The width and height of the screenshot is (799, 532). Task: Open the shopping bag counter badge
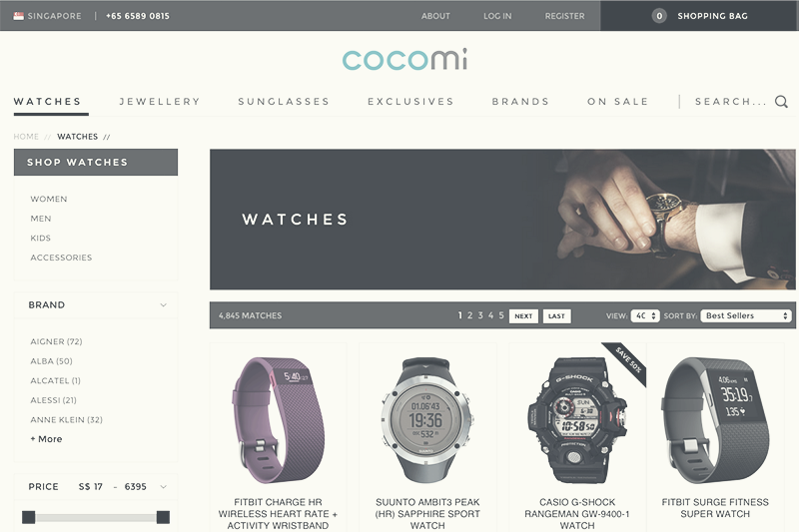click(659, 16)
